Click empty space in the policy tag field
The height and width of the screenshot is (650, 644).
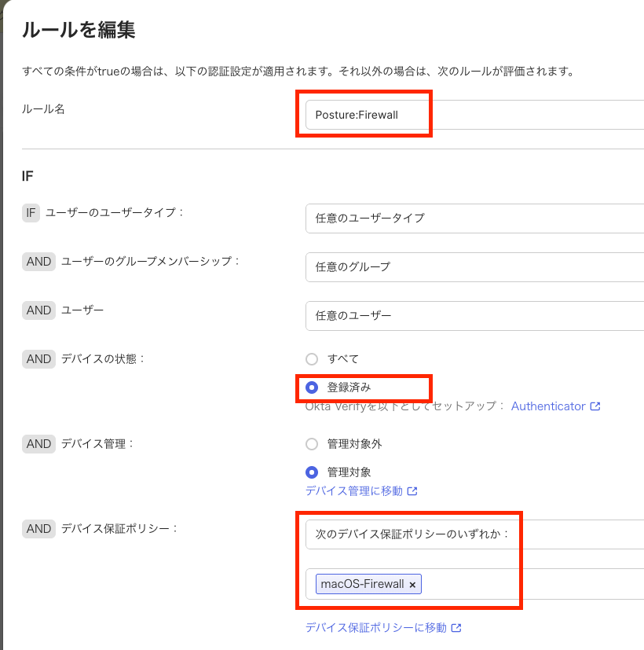(534, 584)
